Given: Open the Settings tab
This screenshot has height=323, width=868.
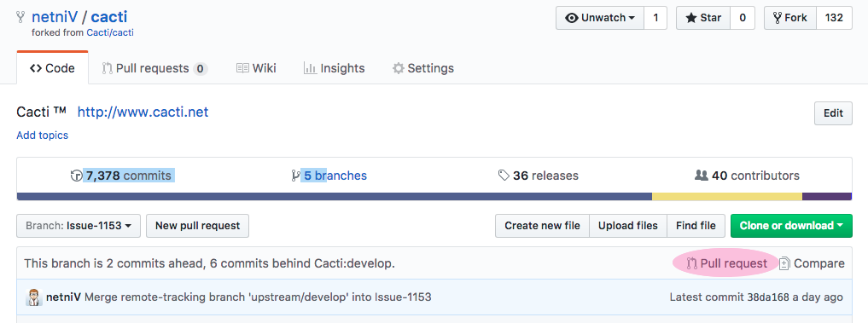Looking at the screenshot, I should 423,68.
